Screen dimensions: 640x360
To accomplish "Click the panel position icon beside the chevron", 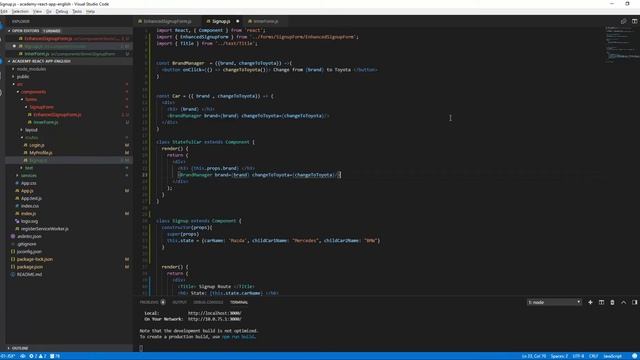I will tap(634, 302).
